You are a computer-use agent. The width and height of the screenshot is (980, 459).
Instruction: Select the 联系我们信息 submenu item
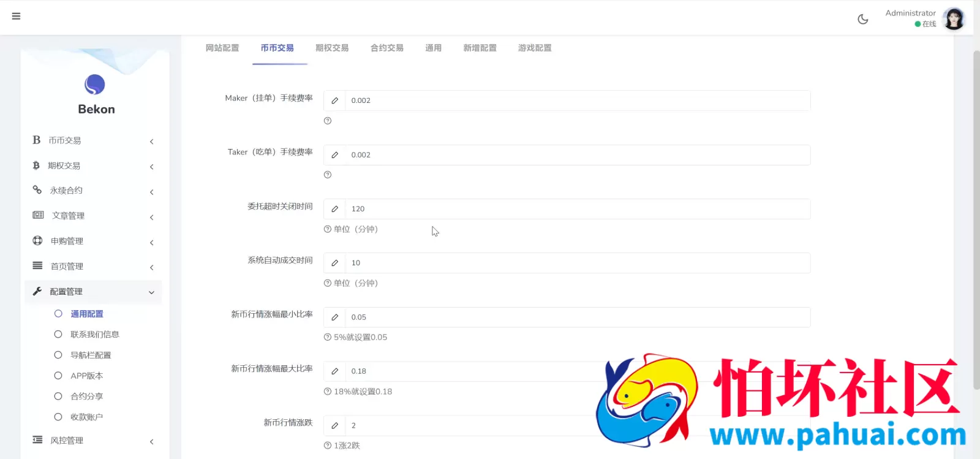point(94,335)
